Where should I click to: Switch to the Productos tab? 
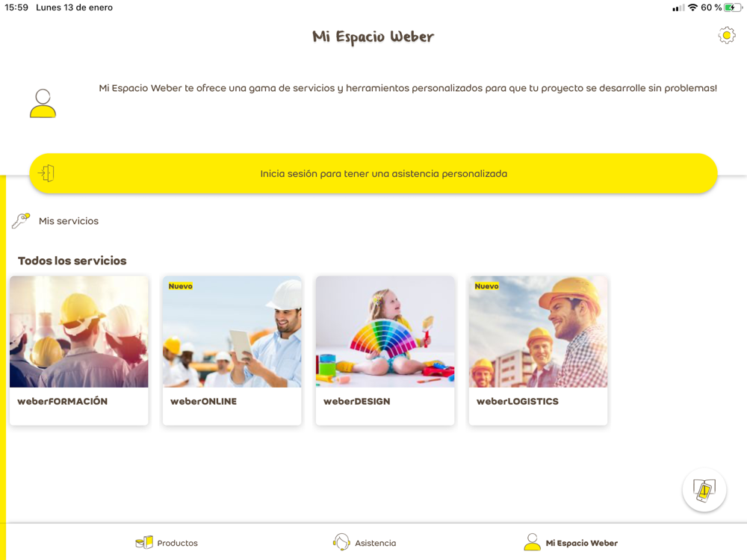click(177, 543)
